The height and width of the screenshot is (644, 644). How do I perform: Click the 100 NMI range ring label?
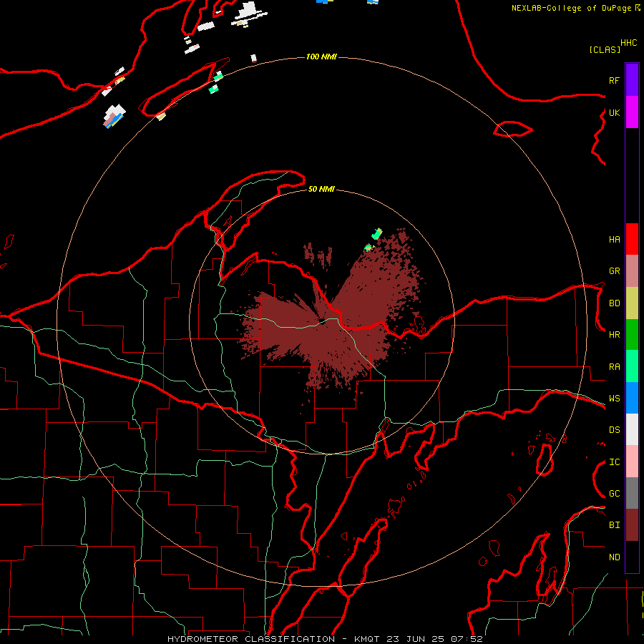321,57
